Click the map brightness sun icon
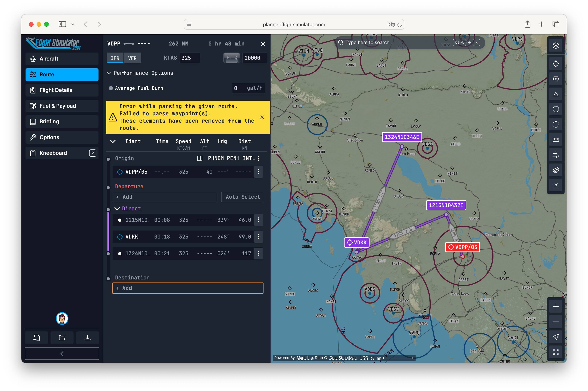 click(x=556, y=185)
